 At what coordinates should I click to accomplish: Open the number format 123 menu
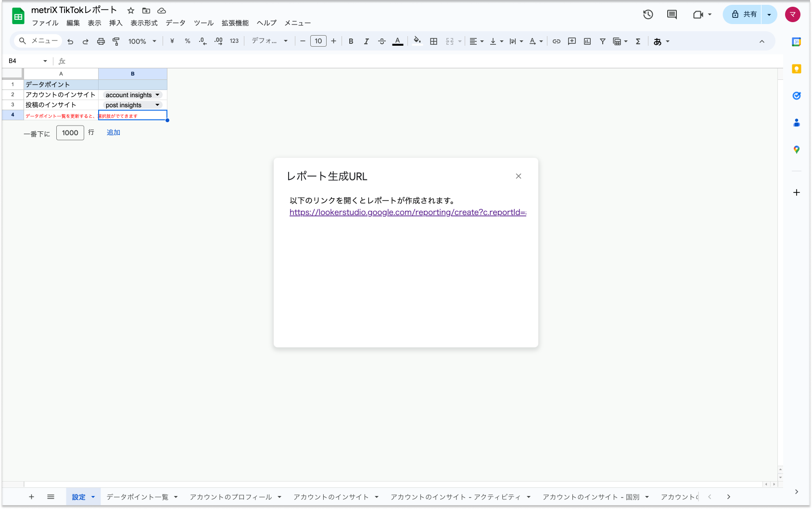click(x=234, y=41)
